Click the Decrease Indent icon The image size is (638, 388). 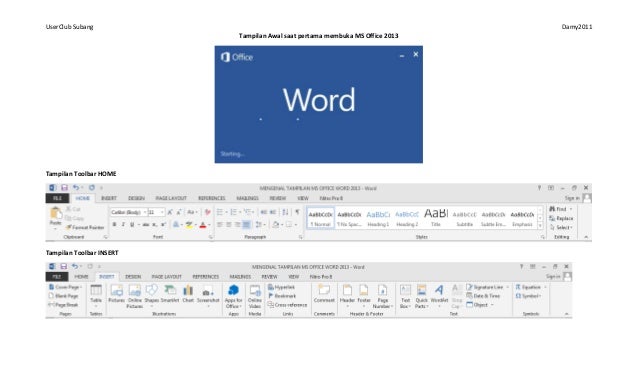pyautogui.click(x=263, y=212)
